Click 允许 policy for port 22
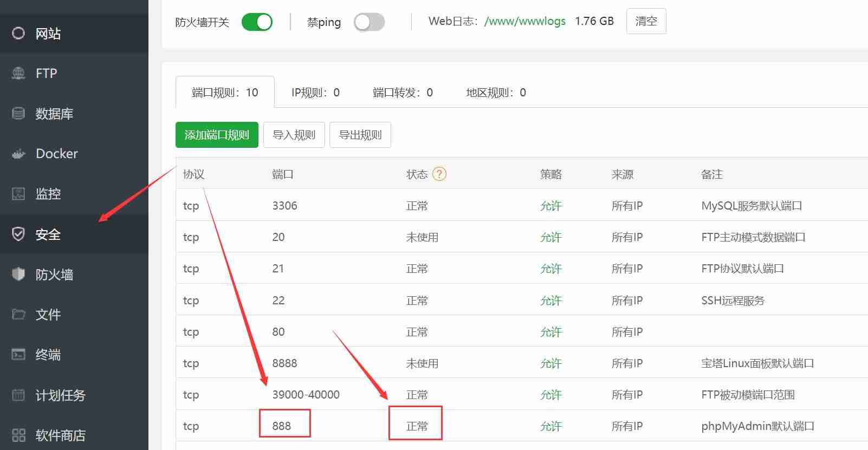The height and width of the screenshot is (450, 868). pyautogui.click(x=551, y=301)
